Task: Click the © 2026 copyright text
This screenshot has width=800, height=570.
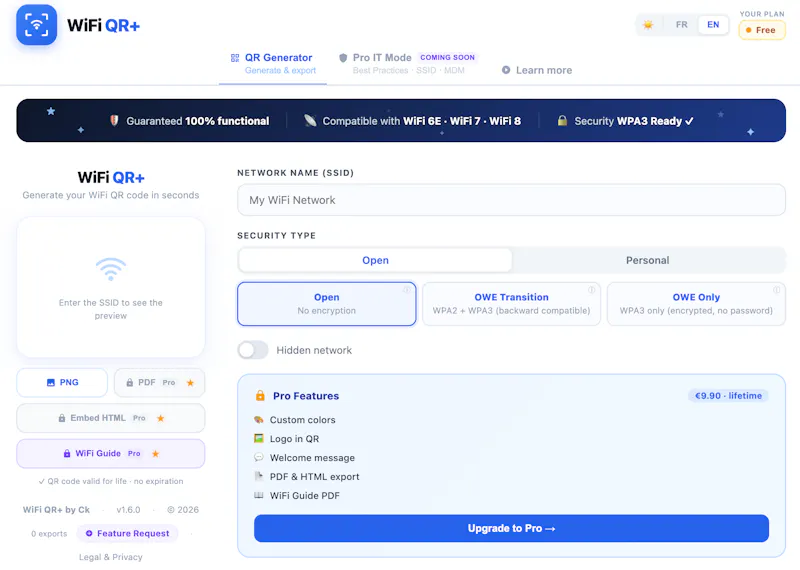Action: pyautogui.click(x=183, y=509)
